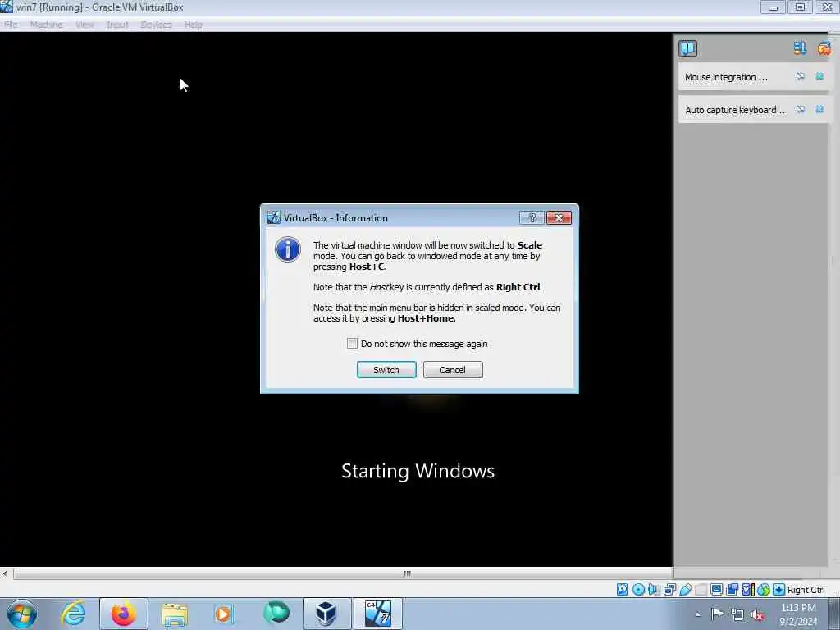
Task: Open the Input menu
Action: tap(117, 25)
